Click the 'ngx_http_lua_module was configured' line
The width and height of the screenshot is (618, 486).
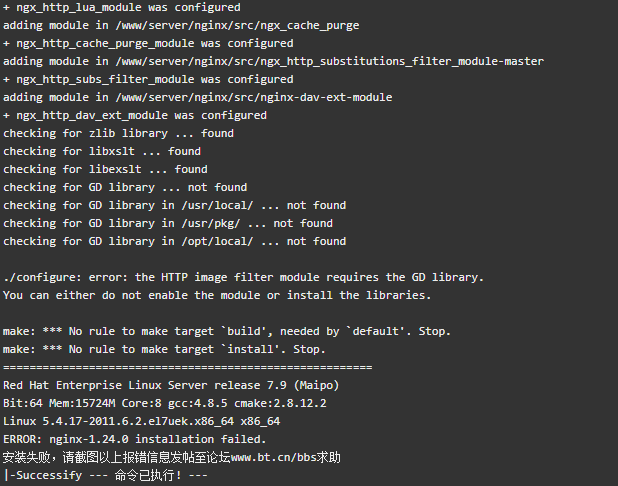(122, 7)
